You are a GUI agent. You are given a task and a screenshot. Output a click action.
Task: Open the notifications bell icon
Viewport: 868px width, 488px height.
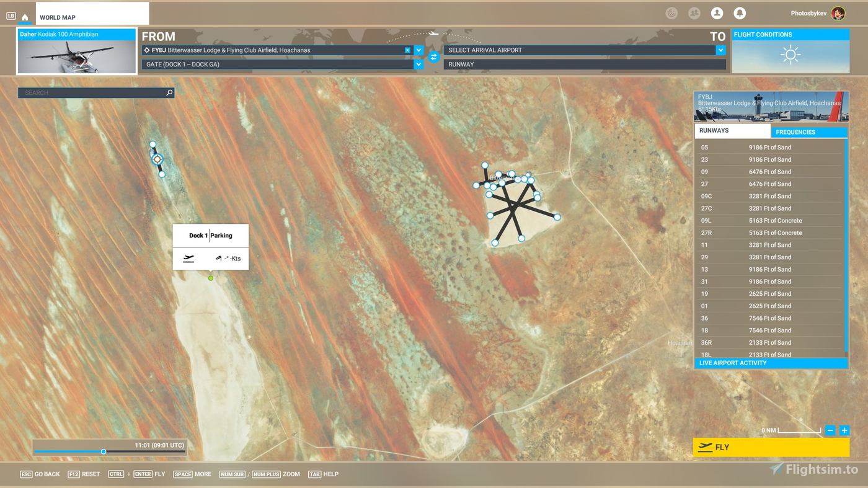coord(739,13)
